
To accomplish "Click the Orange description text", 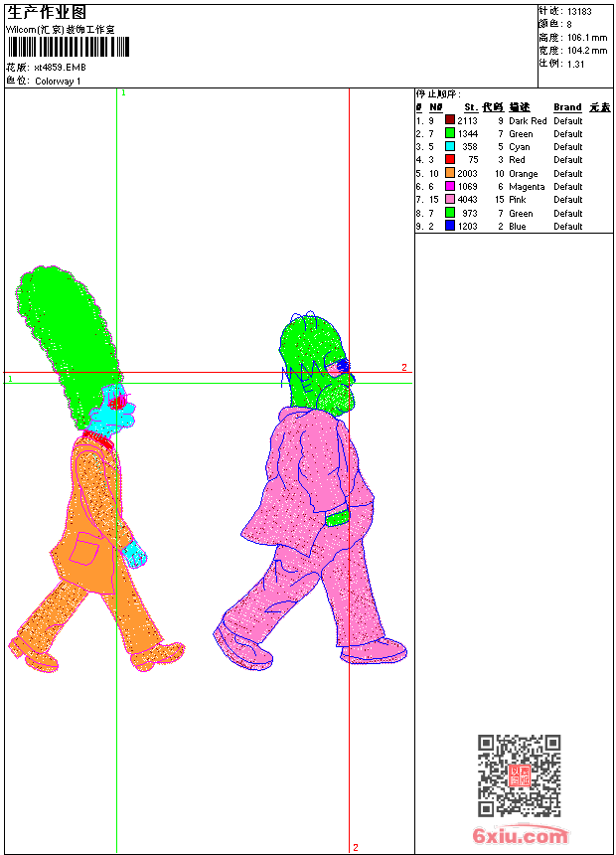I will point(524,173).
